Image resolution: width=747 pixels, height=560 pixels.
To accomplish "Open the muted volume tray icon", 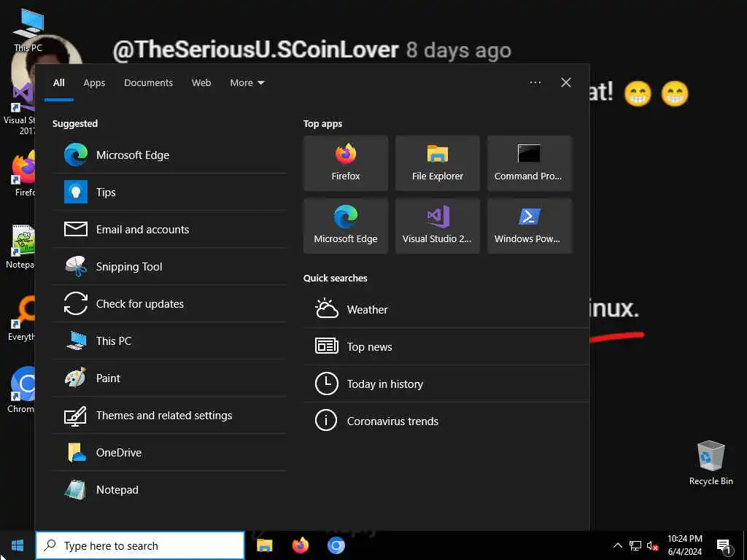I will 653,546.
